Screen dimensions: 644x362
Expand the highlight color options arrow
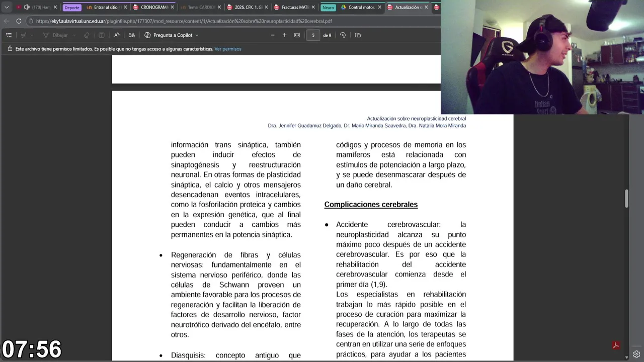click(x=31, y=35)
